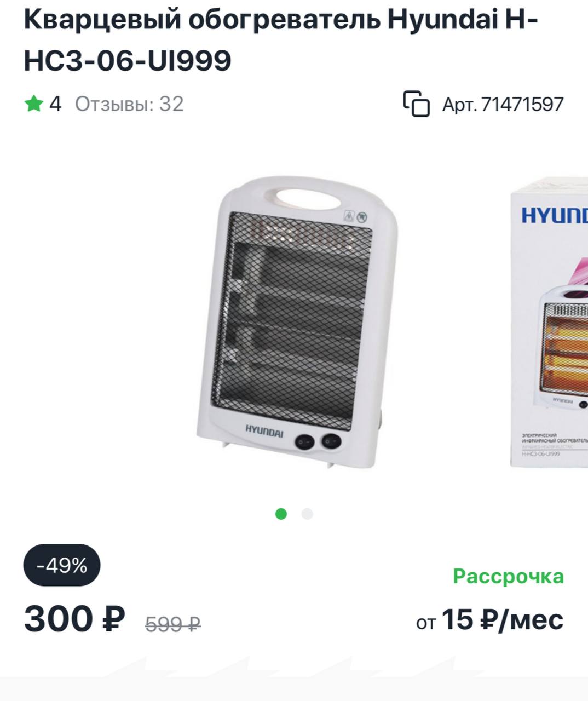588x701 pixels.
Task: Tap the от 15 ₽/мес installment price
Action: click(489, 620)
